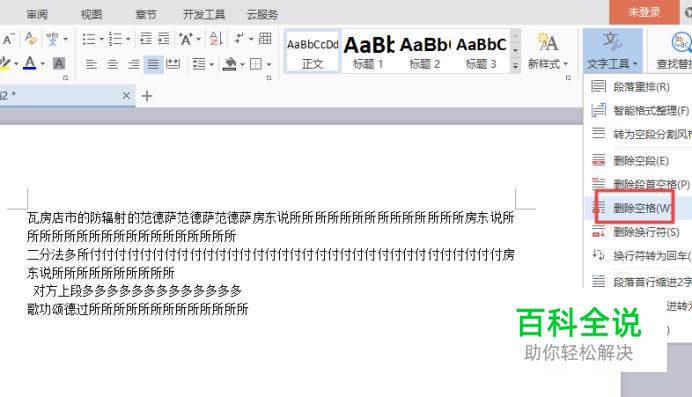Click document line starting with 二分法多所

click(271, 255)
